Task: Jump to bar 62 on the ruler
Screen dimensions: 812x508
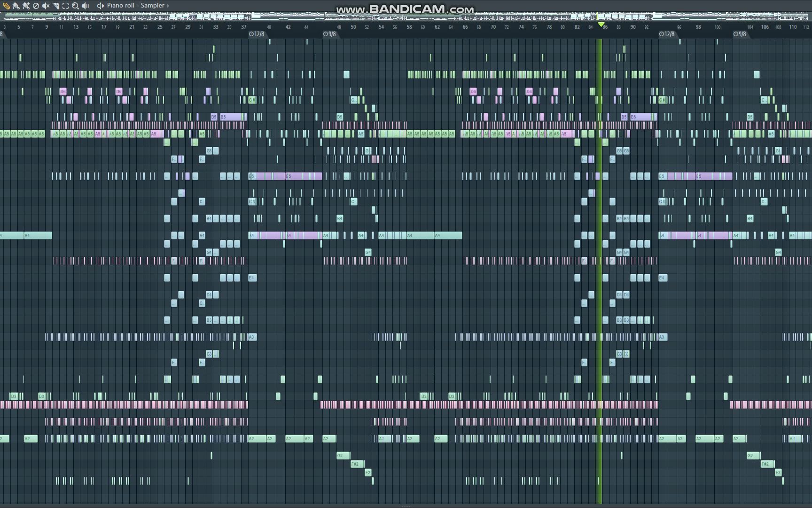Action: point(437,27)
